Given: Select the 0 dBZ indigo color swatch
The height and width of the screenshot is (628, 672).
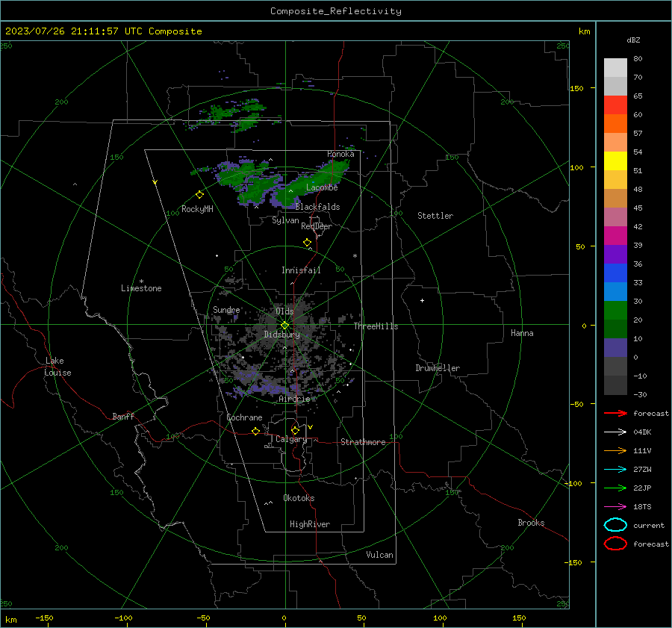Looking at the screenshot, I should (615, 348).
